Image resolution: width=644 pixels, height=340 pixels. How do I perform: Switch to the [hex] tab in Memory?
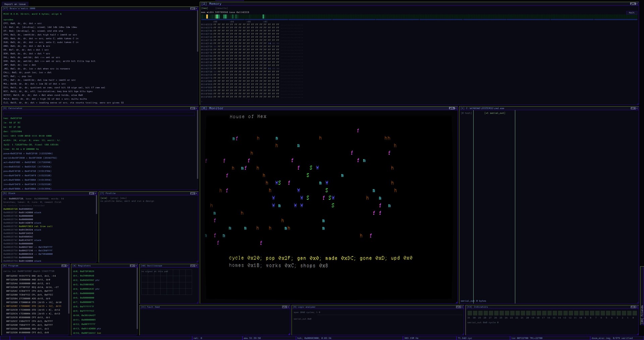click(205, 8)
